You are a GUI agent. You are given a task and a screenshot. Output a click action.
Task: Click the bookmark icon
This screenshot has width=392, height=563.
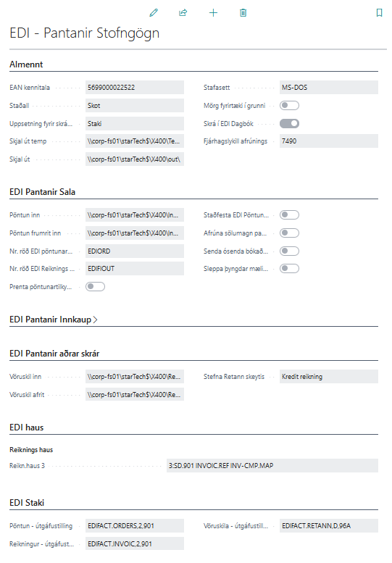pos(379,13)
